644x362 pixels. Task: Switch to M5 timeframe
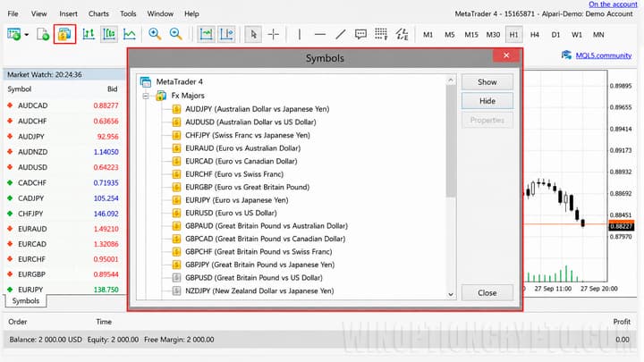pos(449,35)
